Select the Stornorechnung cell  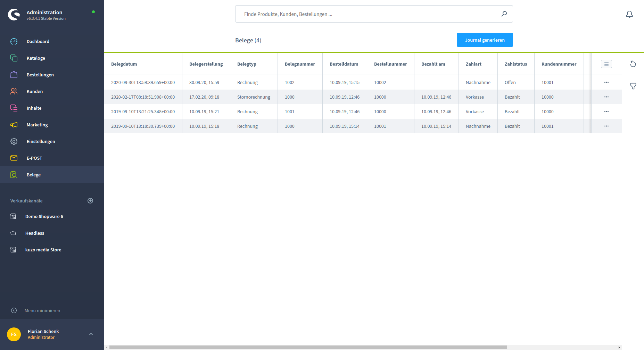[x=254, y=97]
